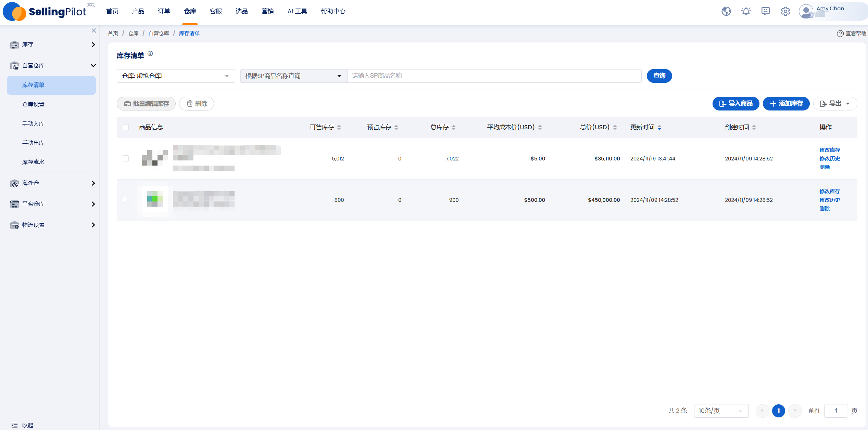The width and height of the screenshot is (868, 430).
Task: Click the 前往 page number input
Action: 836,411
